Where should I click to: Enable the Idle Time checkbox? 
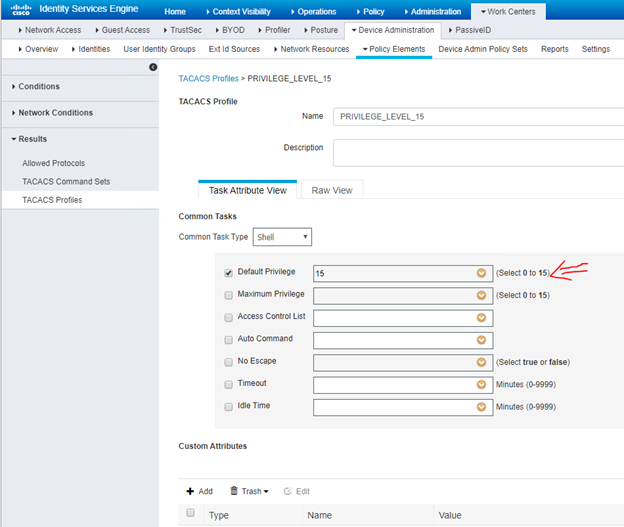[x=228, y=407]
